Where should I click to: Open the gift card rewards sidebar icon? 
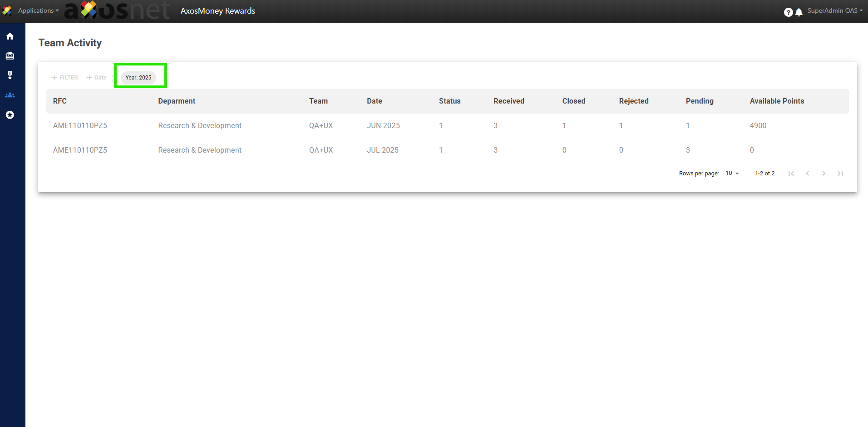[10, 56]
